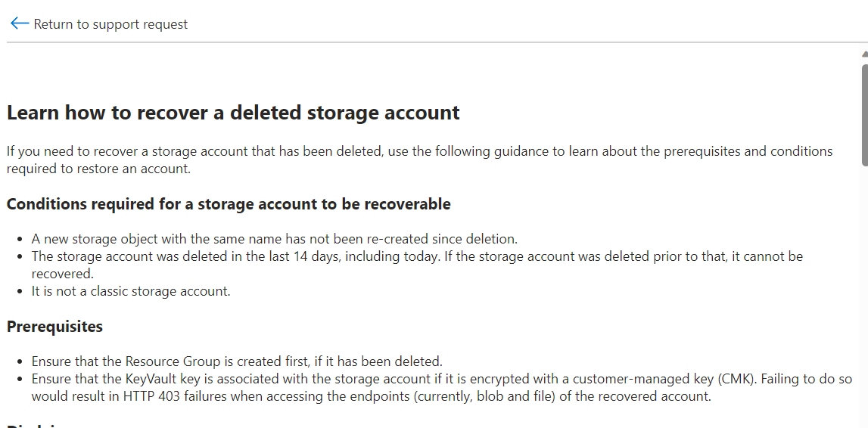Click the scrollbar's up arrow
Image resolution: width=868 pixels, height=428 pixels.
[865, 54]
